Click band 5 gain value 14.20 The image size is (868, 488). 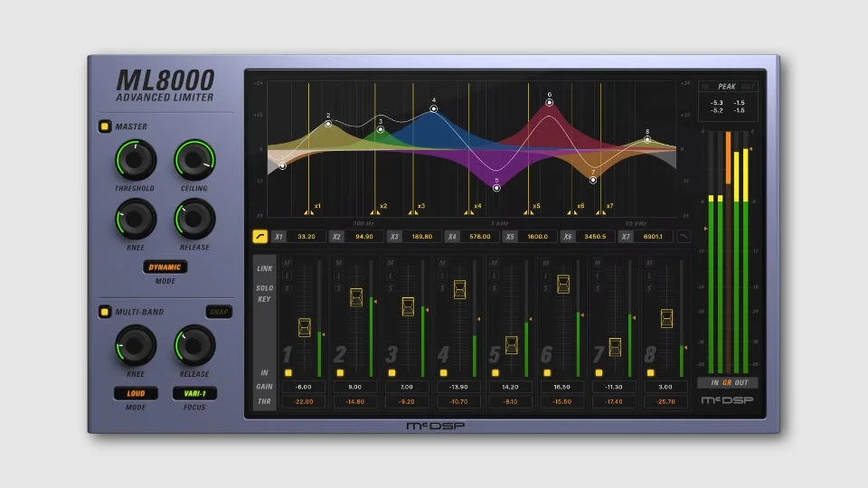[510, 387]
